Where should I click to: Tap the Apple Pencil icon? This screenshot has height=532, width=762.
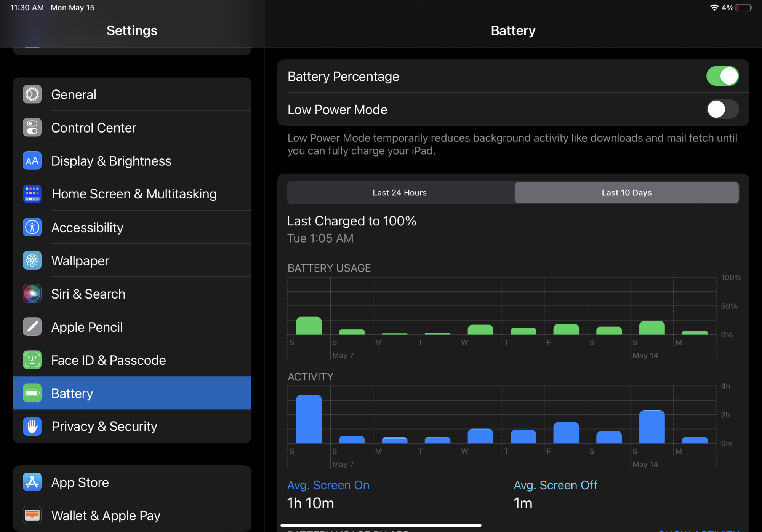(32, 327)
